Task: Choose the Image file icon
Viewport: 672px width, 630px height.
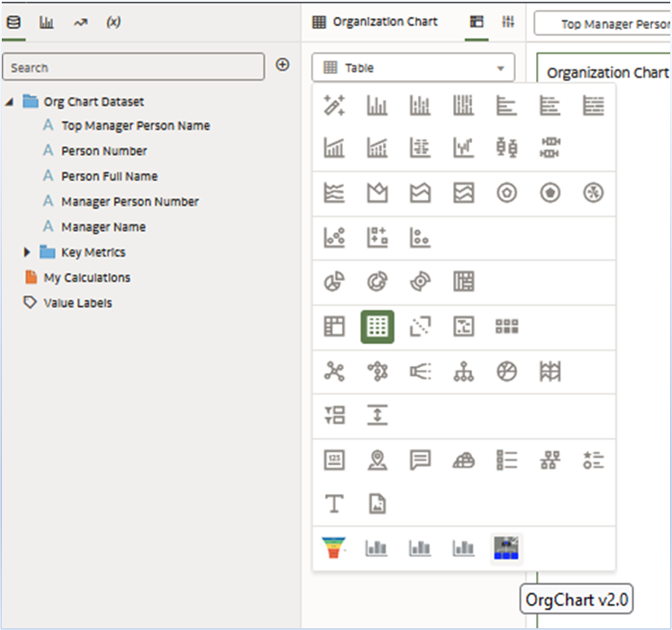Action: coord(377,504)
